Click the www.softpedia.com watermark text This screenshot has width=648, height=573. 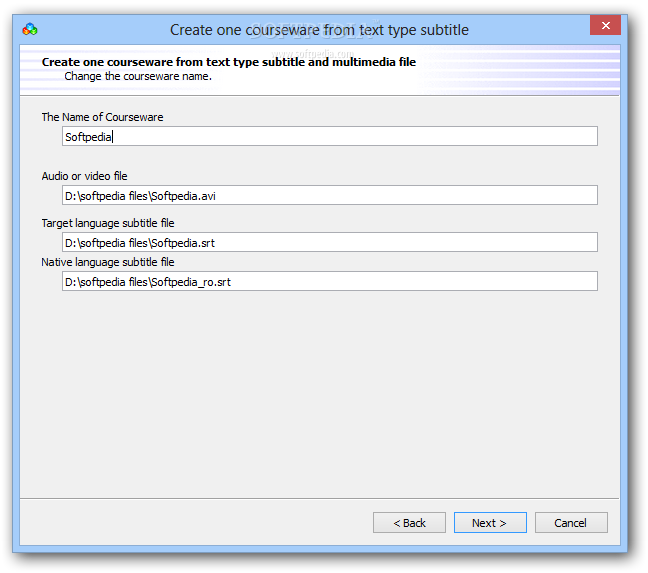(313, 53)
